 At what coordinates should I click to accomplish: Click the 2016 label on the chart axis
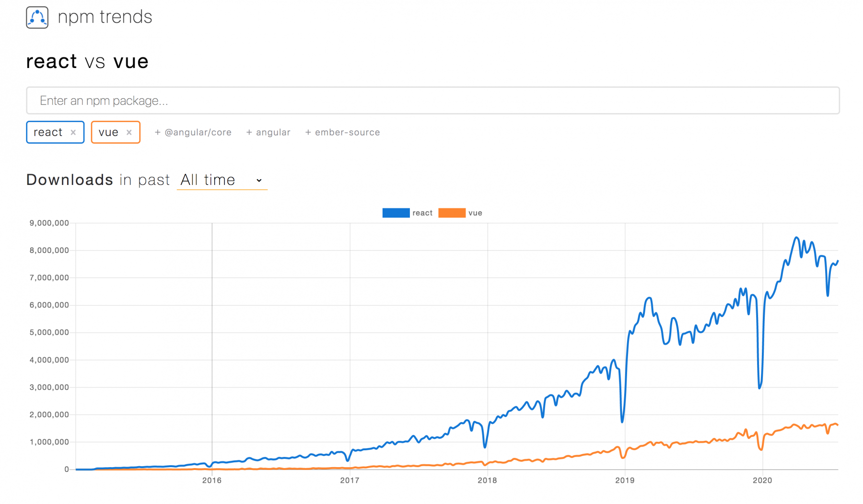[212, 481]
